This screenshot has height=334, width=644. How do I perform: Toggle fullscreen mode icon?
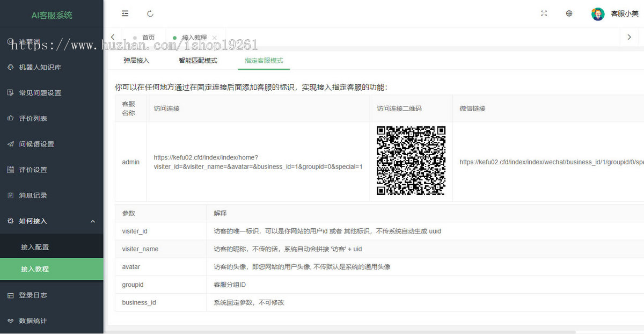point(544,13)
